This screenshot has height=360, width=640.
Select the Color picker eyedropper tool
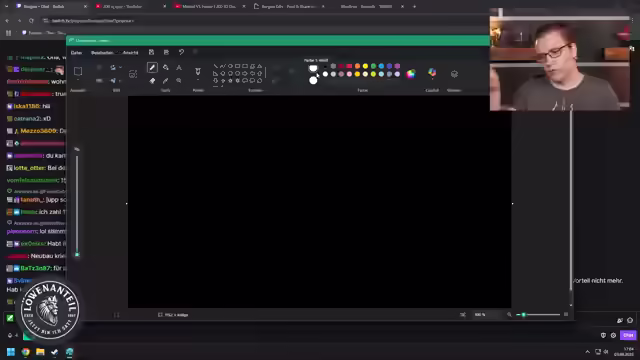165,81
